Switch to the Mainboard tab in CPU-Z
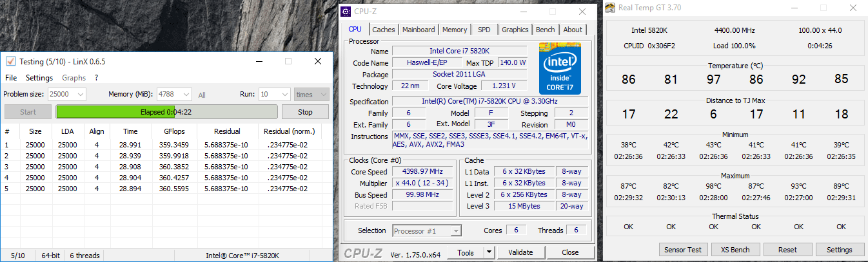Image resolution: width=868 pixels, height=262 pixels. 419,30
